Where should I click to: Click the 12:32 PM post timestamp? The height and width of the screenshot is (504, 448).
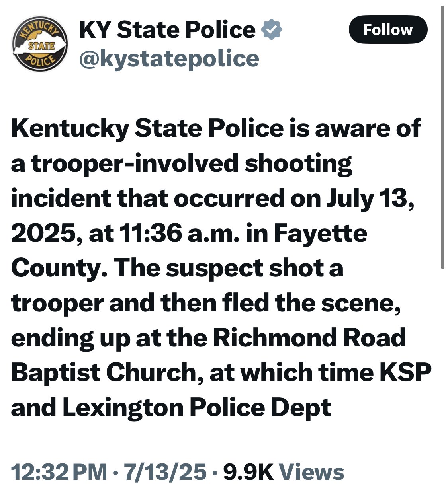[x=59, y=472]
